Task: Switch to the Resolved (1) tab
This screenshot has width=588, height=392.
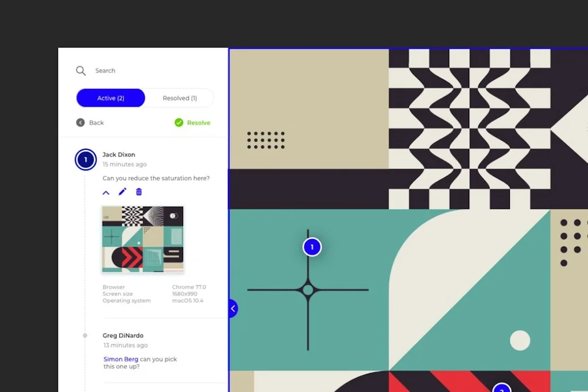Action: click(x=179, y=98)
